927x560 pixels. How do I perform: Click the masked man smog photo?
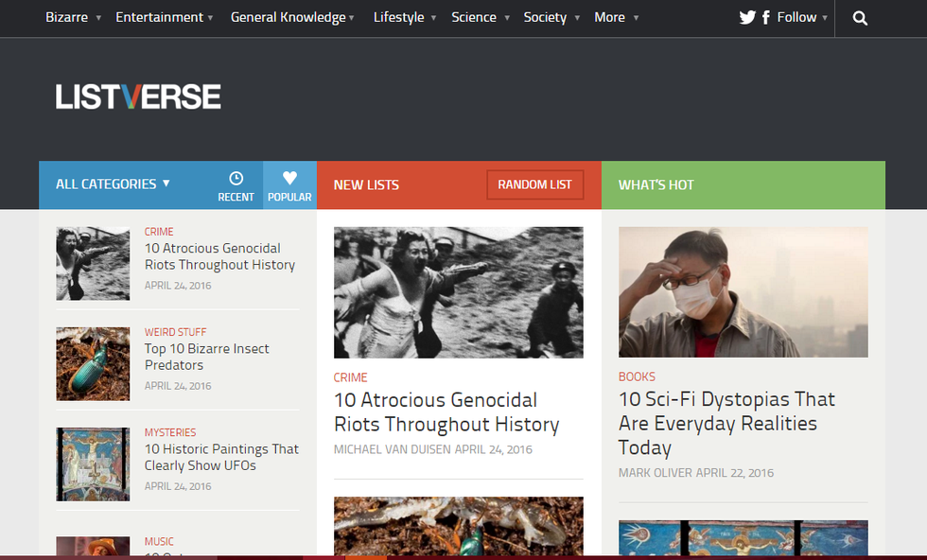pos(743,291)
